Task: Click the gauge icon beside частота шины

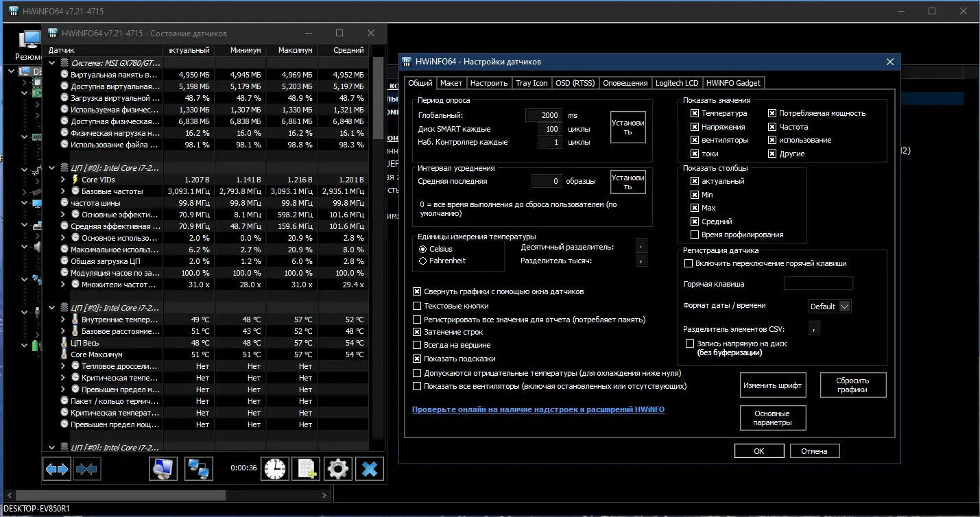Action: [x=64, y=203]
